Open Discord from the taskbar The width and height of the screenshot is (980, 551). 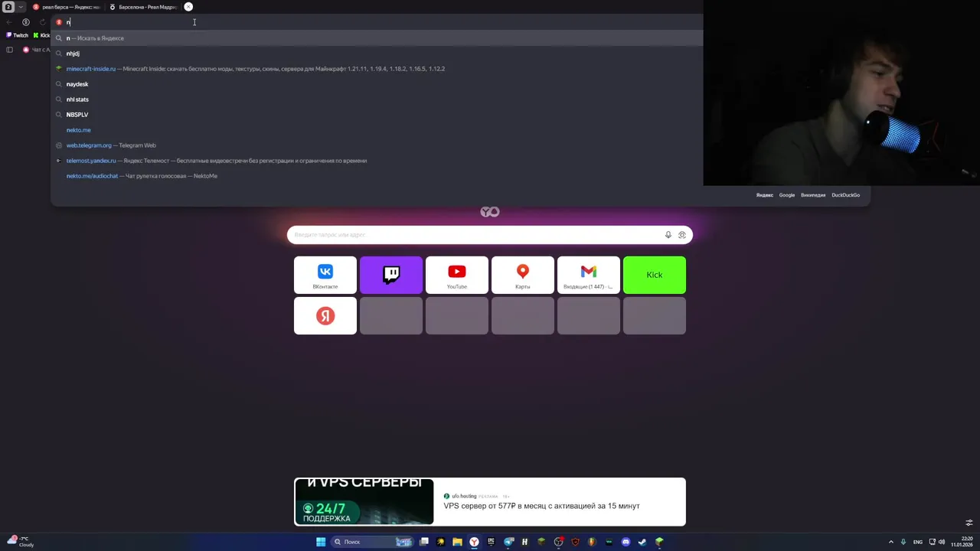626,542
